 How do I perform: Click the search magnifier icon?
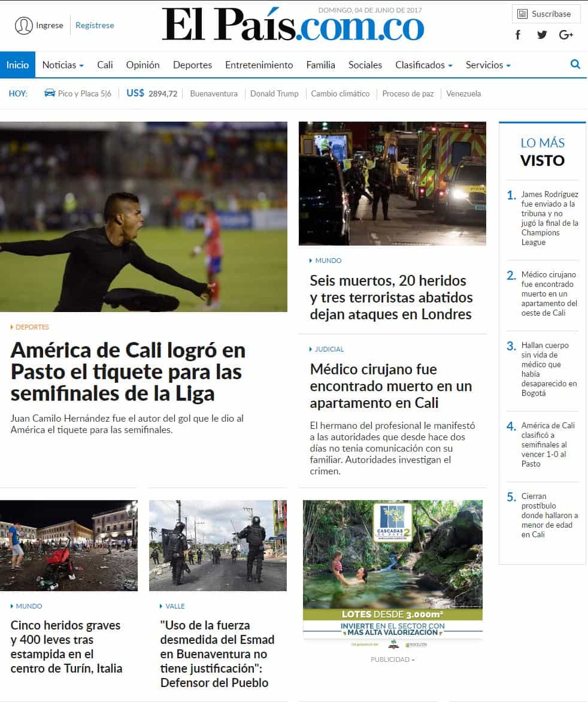pos(575,64)
